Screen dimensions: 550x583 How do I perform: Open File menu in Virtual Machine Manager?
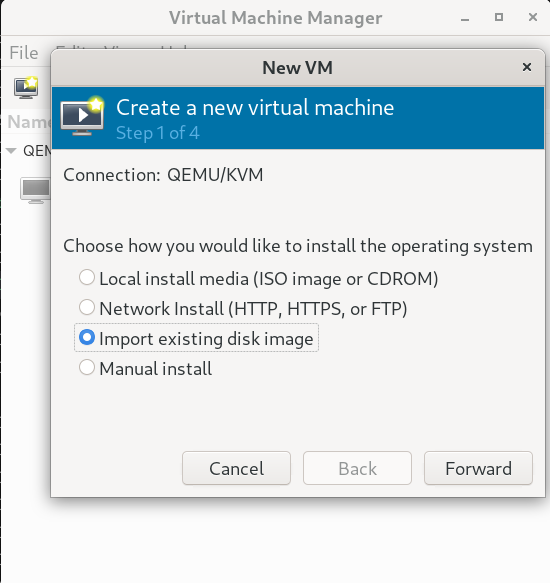tap(24, 53)
